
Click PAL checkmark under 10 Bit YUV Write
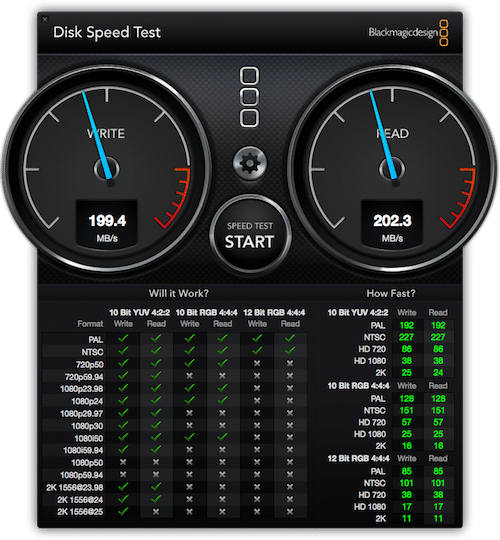(x=123, y=338)
